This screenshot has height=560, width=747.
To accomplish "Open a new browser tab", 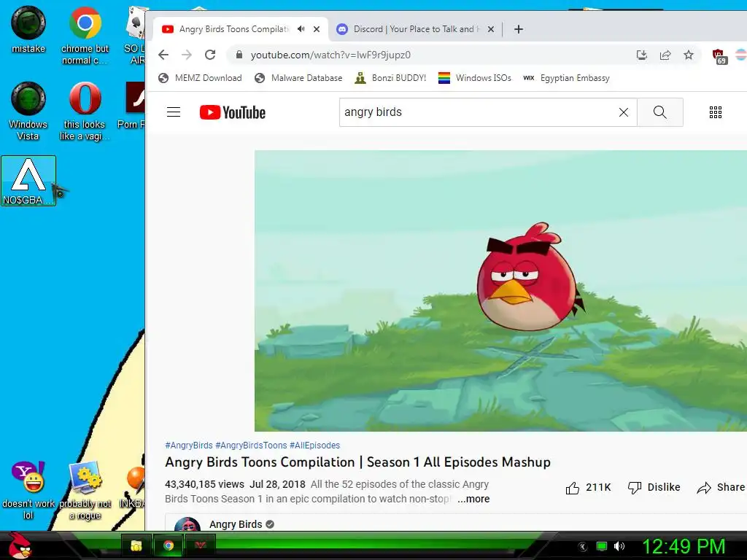I will pyautogui.click(x=519, y=29).
